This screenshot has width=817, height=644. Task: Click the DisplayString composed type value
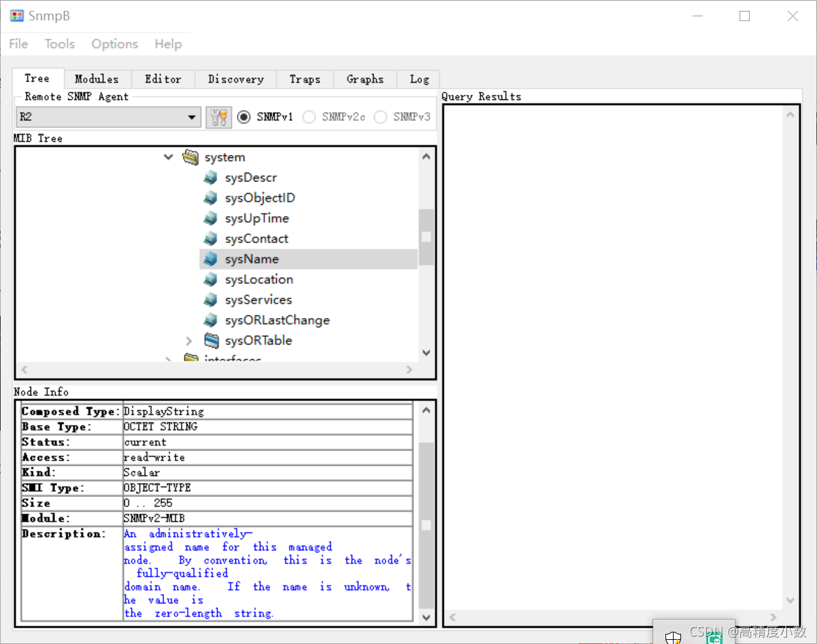click(x=164, y=412)
